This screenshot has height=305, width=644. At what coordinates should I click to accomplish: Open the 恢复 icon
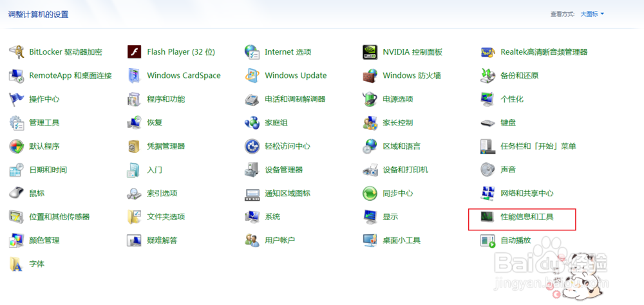(x=135, y=122)
